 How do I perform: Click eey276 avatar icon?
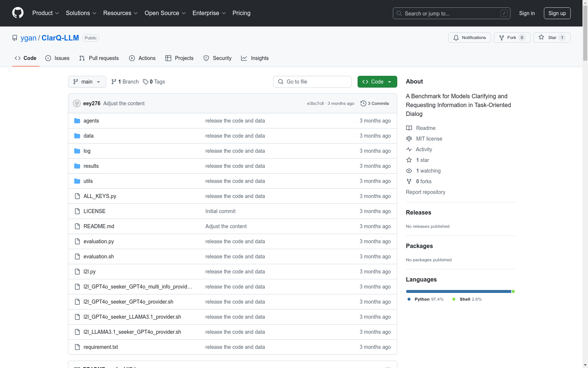(77, 103)
